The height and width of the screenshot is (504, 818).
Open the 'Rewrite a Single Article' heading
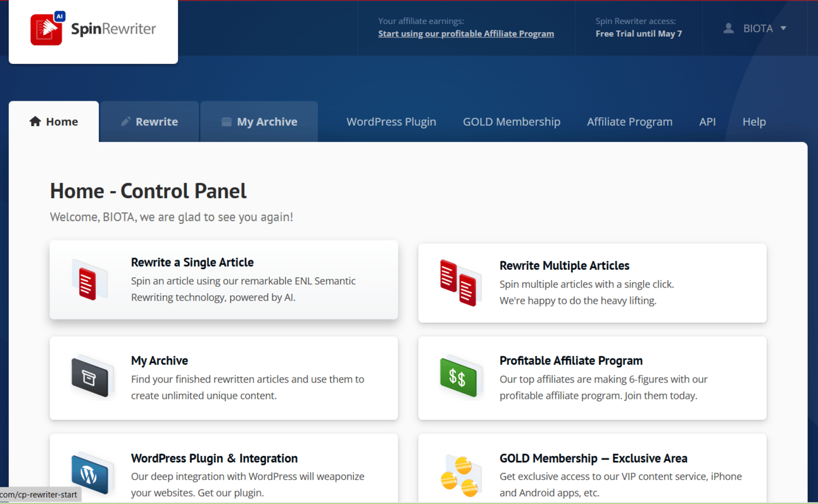192,262
